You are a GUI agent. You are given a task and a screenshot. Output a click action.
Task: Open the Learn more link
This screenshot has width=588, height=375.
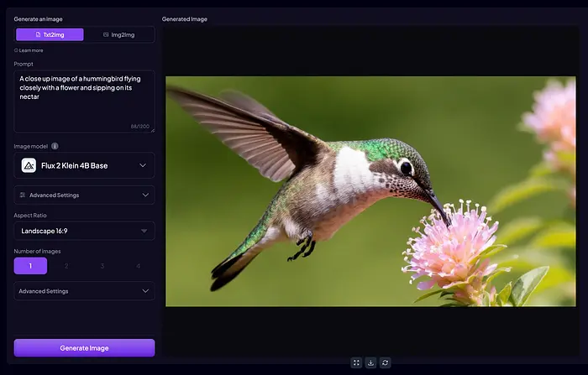29,50
